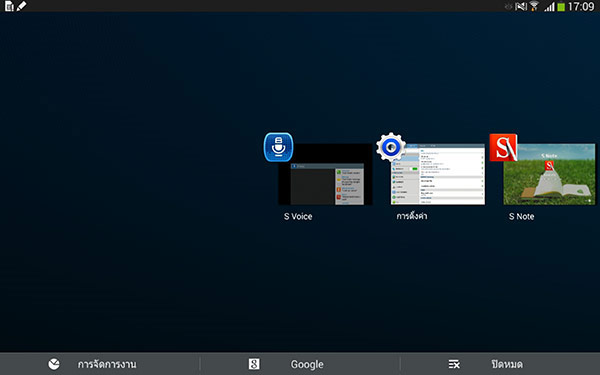Resume the S Note grass thumbnail

549,174
